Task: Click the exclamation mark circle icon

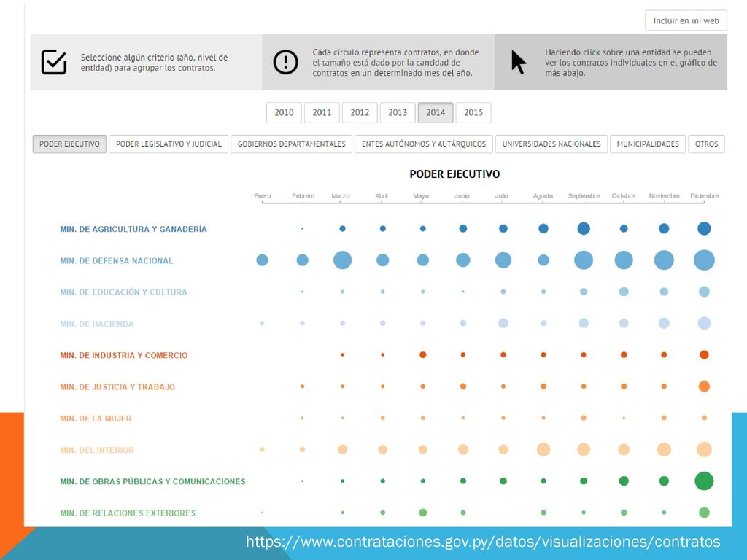Action: pos(285,62)
